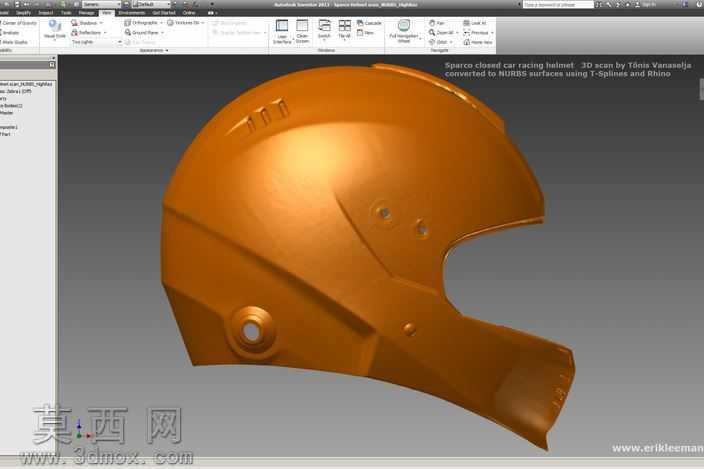The image size is (704, 469).
Task: Open the Online ribbon tab
Action: 189,13
